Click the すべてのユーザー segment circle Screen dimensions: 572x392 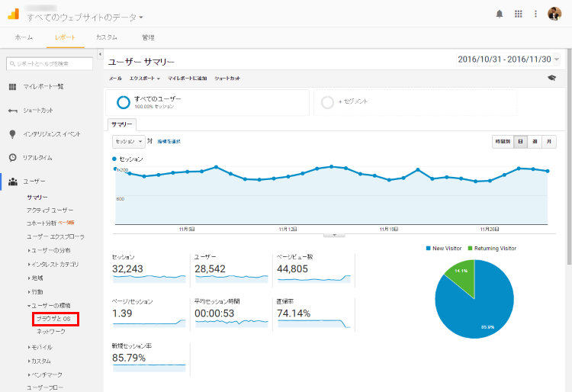[124, 102]
